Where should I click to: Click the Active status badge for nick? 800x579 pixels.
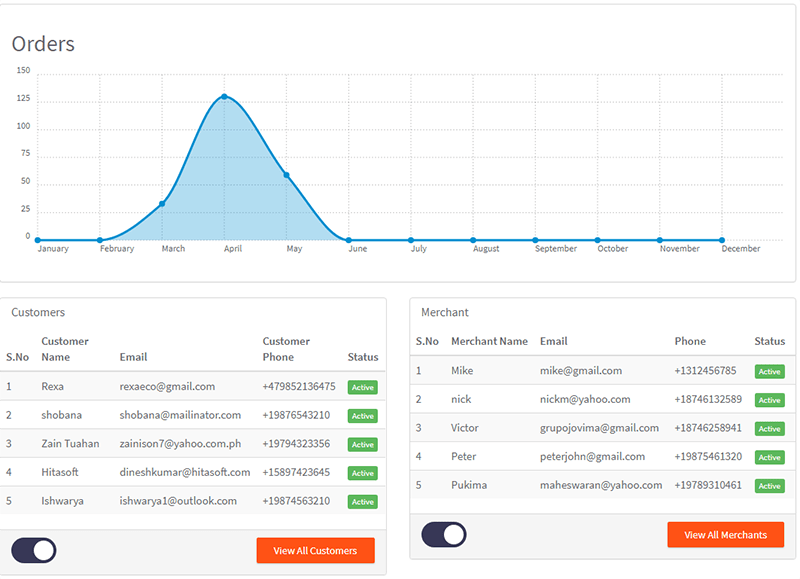pyautogui.click(x=769, y=400)
